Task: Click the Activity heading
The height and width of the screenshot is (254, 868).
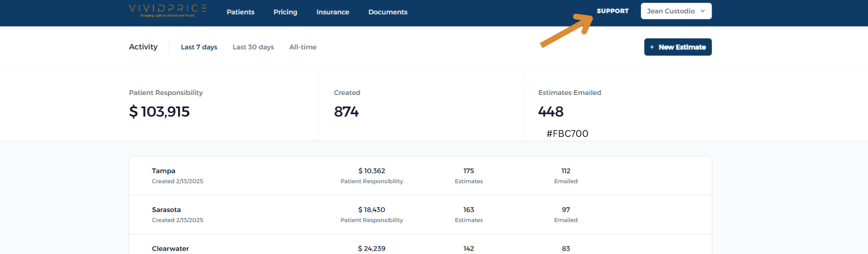Action: 143,47
